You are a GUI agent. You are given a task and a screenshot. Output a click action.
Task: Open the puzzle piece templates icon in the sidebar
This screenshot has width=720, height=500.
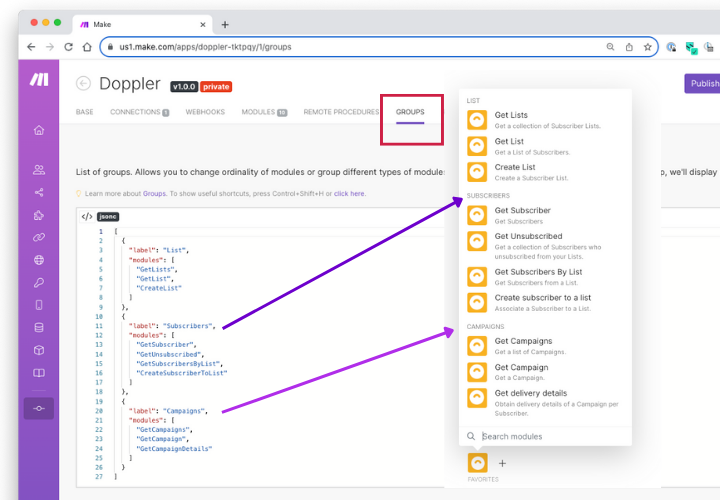(x=39, y=215)
